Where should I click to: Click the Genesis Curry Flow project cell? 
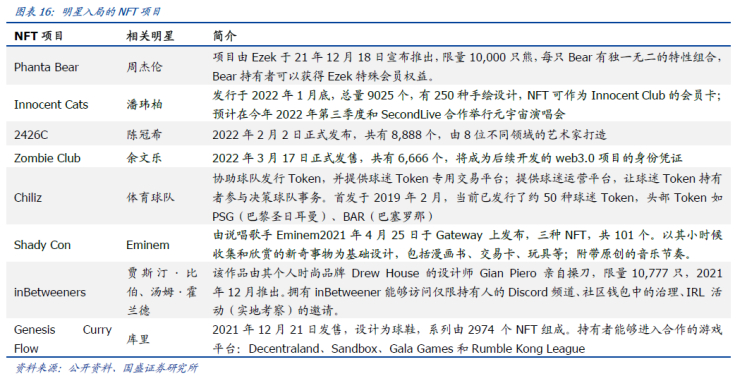click(x=63, y=339)
